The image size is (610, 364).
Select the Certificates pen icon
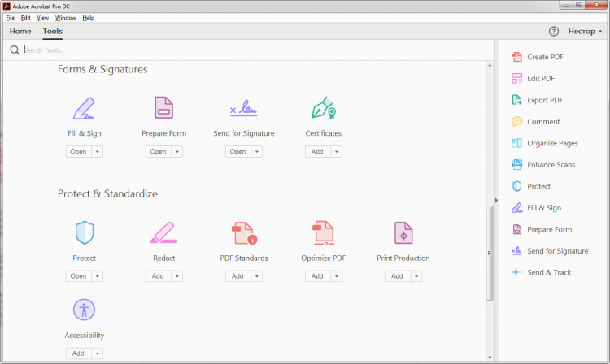[x=323, y=107]
